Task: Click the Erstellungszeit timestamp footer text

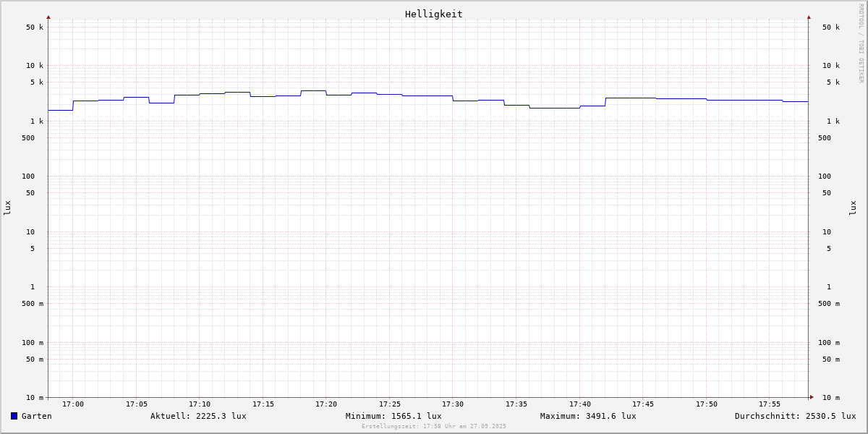Action: pyautogui.click(x=434, y=427)
